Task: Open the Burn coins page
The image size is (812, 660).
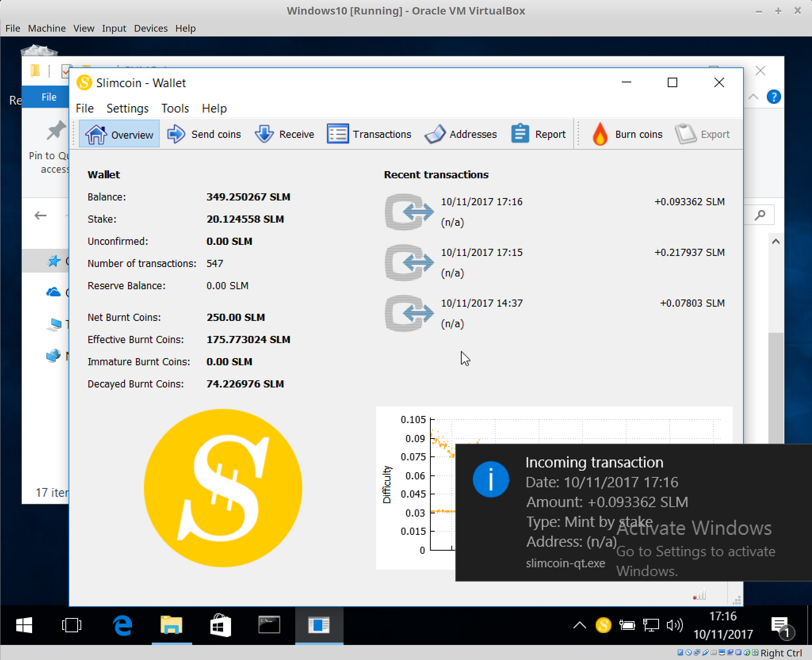Action: (x=627, y=134)
